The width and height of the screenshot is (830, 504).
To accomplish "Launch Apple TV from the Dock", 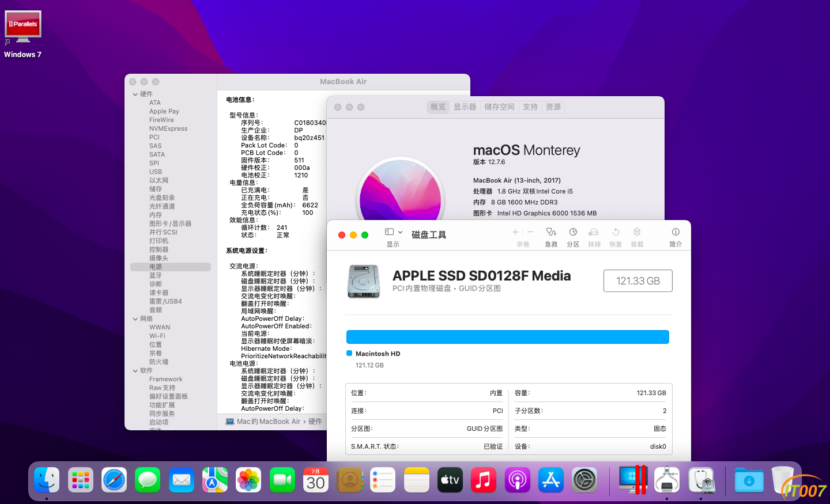I will tap(450, 480).
